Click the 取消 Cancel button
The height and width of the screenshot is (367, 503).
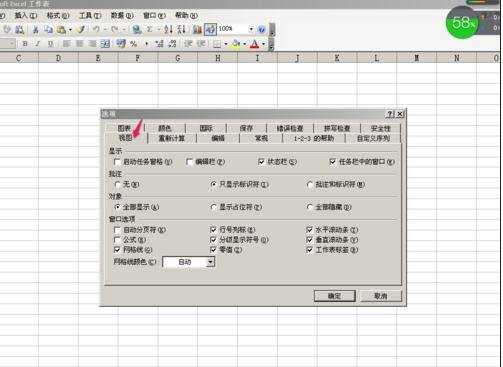point(381,296)
